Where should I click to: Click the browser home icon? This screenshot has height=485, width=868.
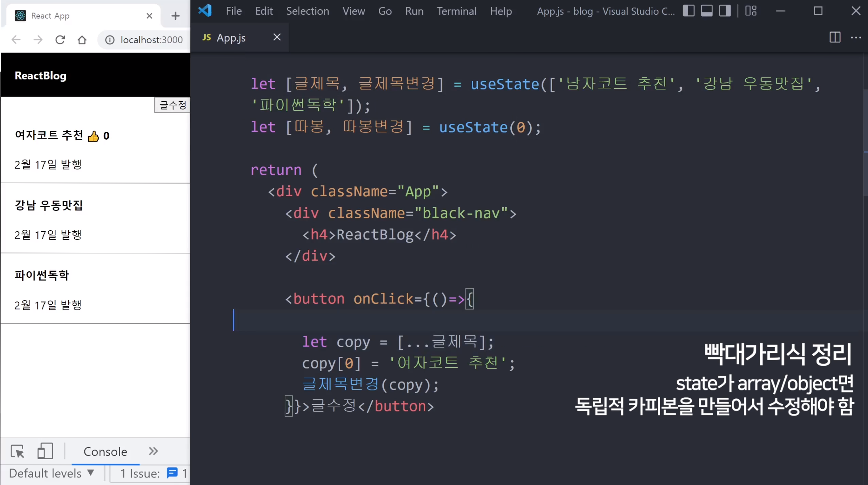click(x=82, y=40)
